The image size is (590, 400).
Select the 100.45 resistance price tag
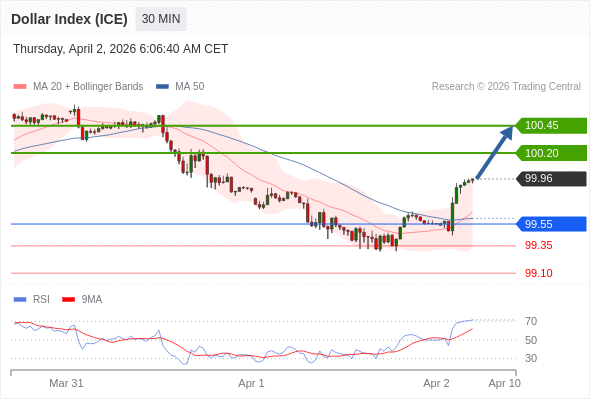pyautogui.click(x=550, y=125)
